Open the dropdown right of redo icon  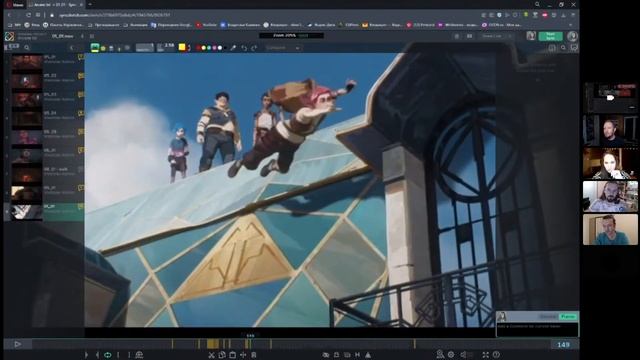tap(282, 48)
